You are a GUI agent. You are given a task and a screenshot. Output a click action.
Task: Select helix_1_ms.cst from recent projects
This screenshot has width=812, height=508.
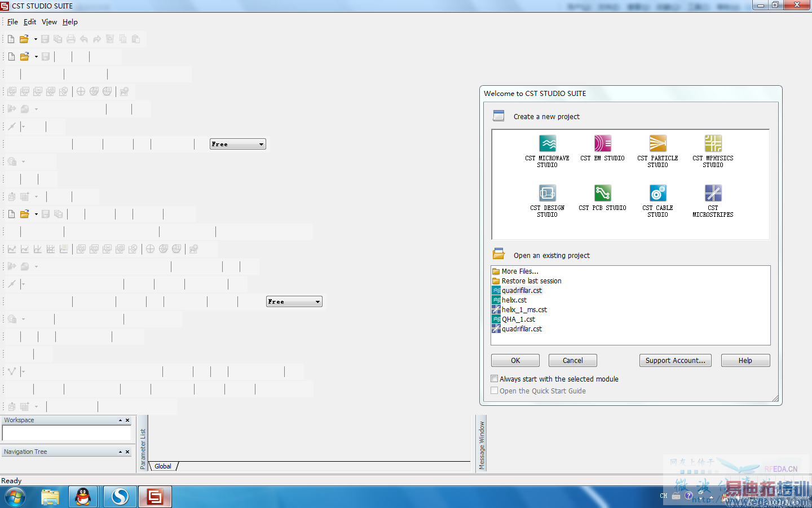click(524, 310)
